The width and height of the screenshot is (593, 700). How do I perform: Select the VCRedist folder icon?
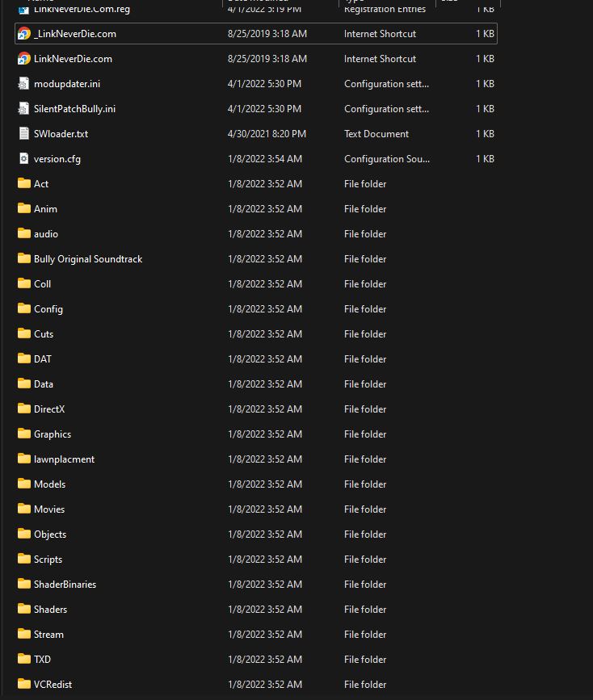[24, 684]
